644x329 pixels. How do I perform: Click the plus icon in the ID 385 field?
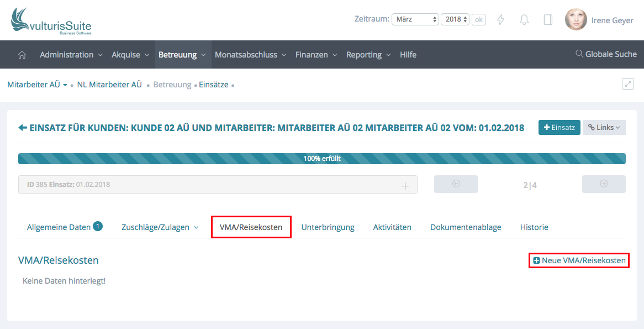pos(405,186)
